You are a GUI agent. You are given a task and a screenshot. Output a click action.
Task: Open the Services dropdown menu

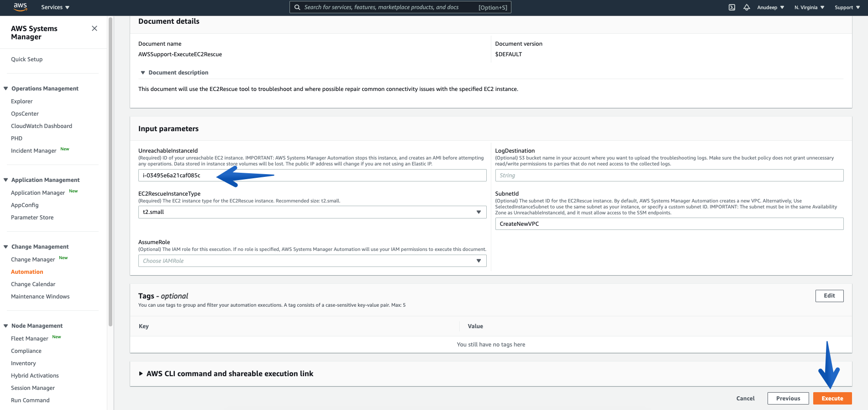coord(55,7)
